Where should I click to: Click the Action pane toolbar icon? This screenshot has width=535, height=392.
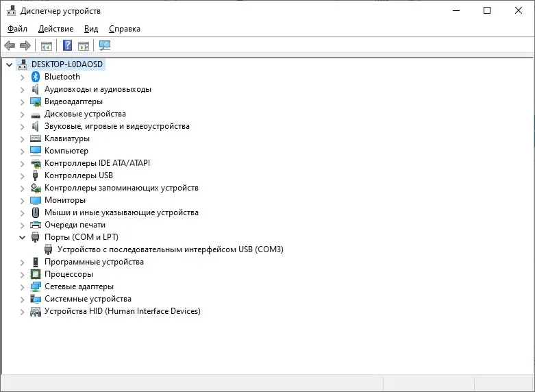84,45
